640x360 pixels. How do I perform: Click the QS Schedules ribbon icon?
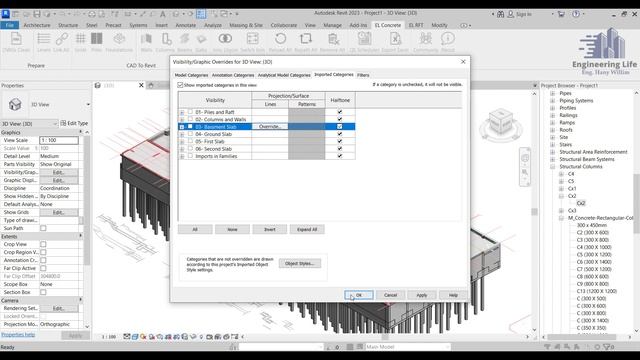[364, 39]
